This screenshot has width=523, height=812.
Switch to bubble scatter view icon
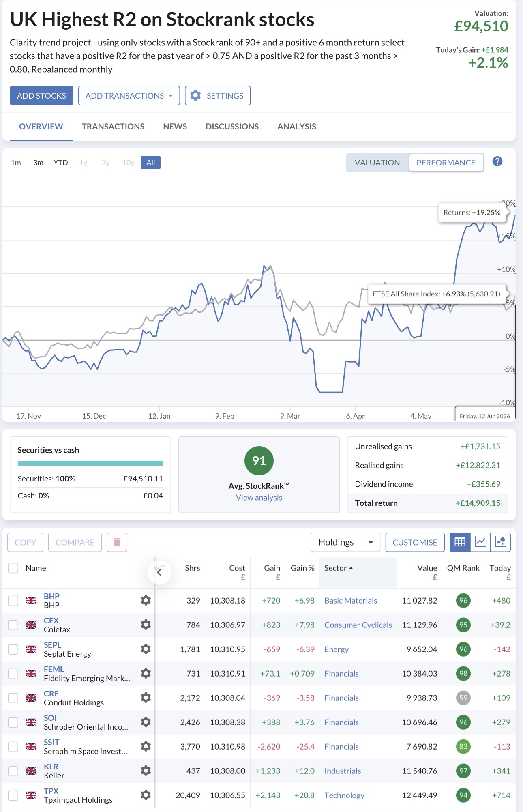(500, 542)
